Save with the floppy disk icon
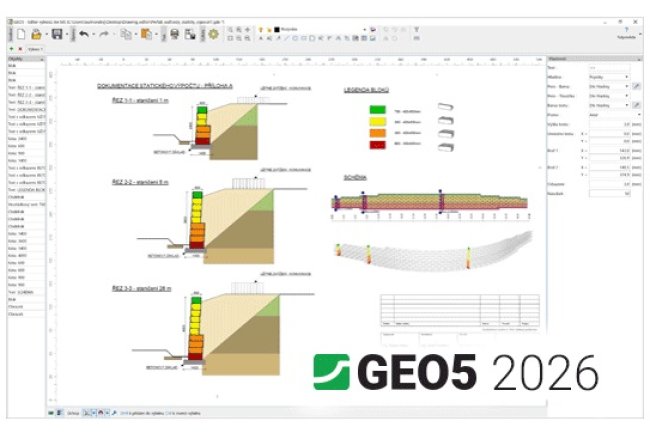Viewport: 650px width, 433px height. pos(57,34)
